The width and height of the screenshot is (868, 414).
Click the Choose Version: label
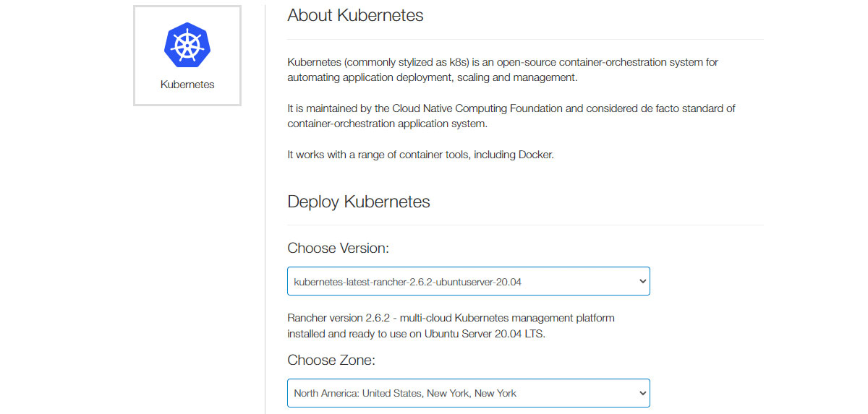click(339, 248)
